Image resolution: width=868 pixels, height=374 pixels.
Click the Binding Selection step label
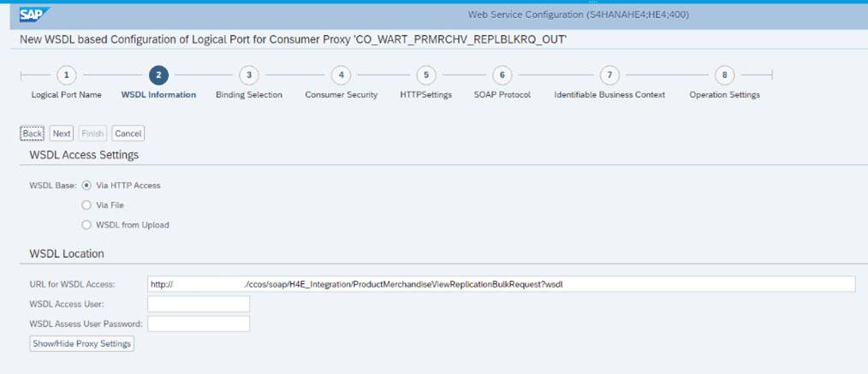point(249,95)
